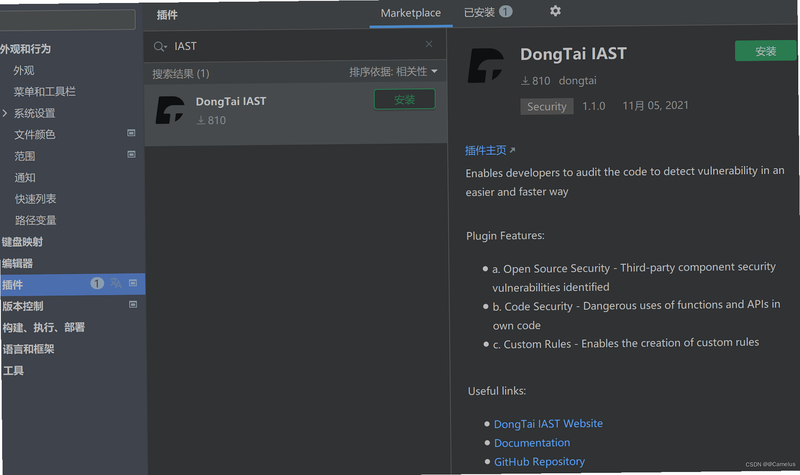
Task: Click the DongTai IAST name in results
Action: point(231,102)
